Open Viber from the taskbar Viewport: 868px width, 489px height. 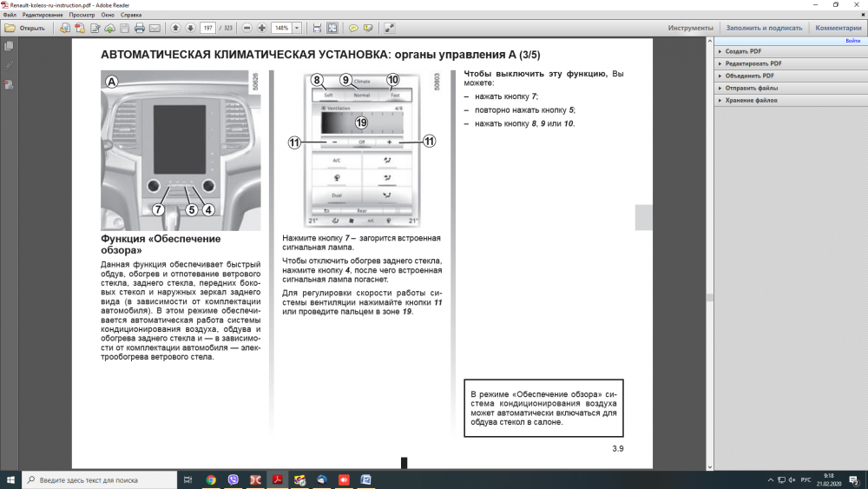tap(233, 479)
